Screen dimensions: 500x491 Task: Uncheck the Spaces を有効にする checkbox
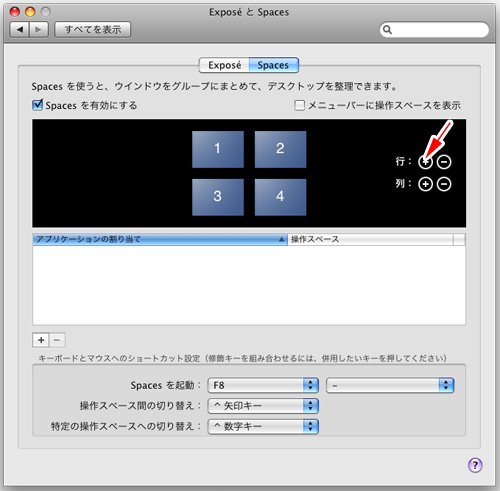(37, 105)
